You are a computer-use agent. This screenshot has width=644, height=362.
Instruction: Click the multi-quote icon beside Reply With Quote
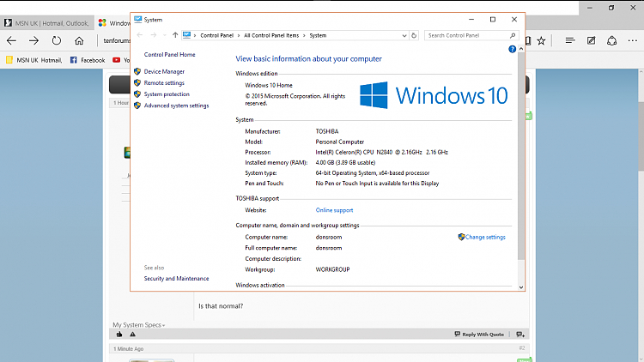point(520,334)
